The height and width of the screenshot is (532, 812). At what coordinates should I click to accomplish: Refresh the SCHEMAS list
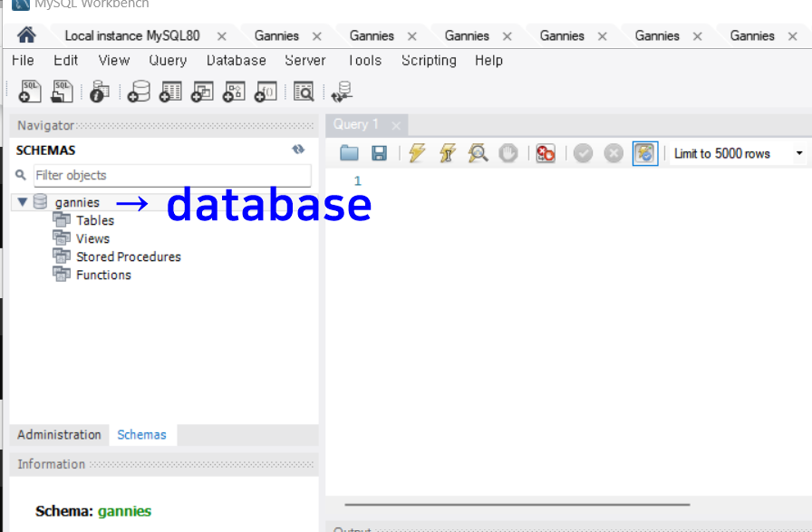298,150
